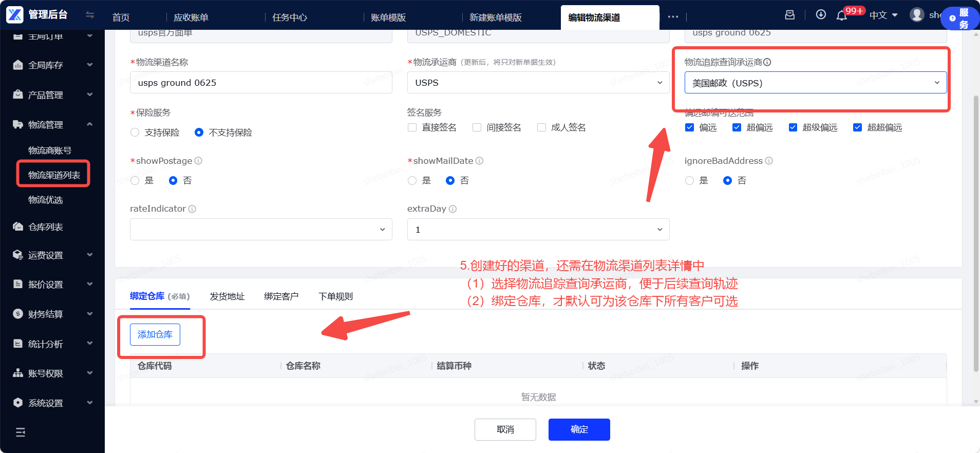The width and height of the screenshot is (980, 453).
Task: Click the 取消 cancel button
Action: 505,429
